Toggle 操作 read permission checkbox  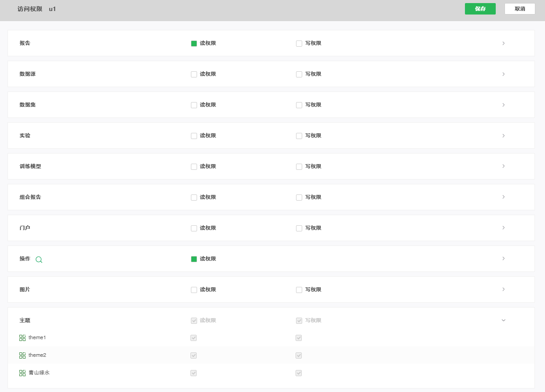pyautogui.click(x=194, y=259)
